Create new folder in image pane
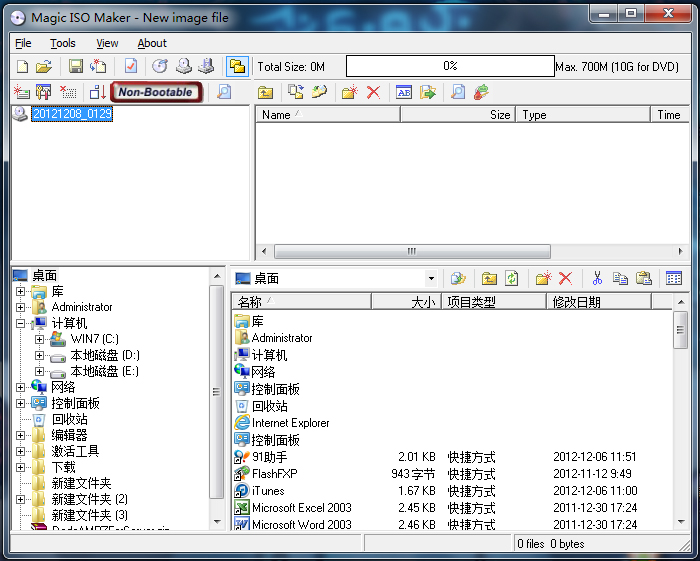 pos(350,92)
